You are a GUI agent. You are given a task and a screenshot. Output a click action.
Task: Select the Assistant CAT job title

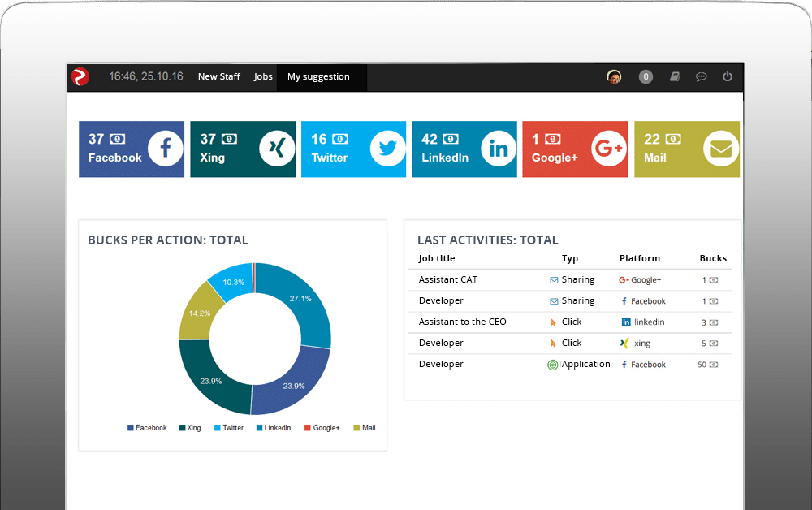pyautogui.click(x=448, y=279)
